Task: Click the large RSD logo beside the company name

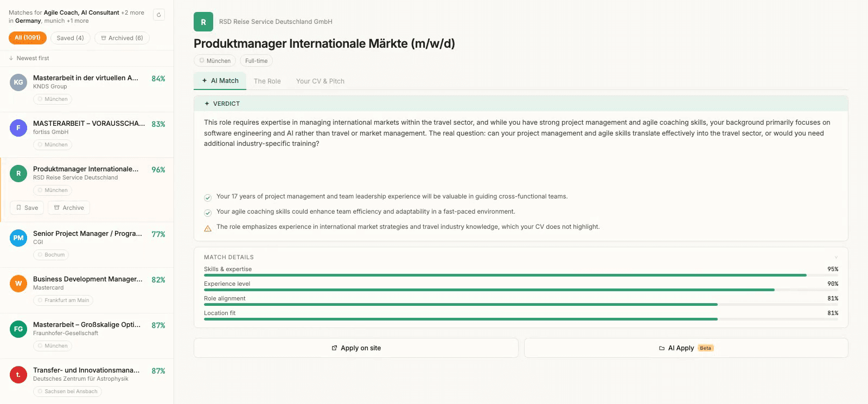Action: pos(203,22)
